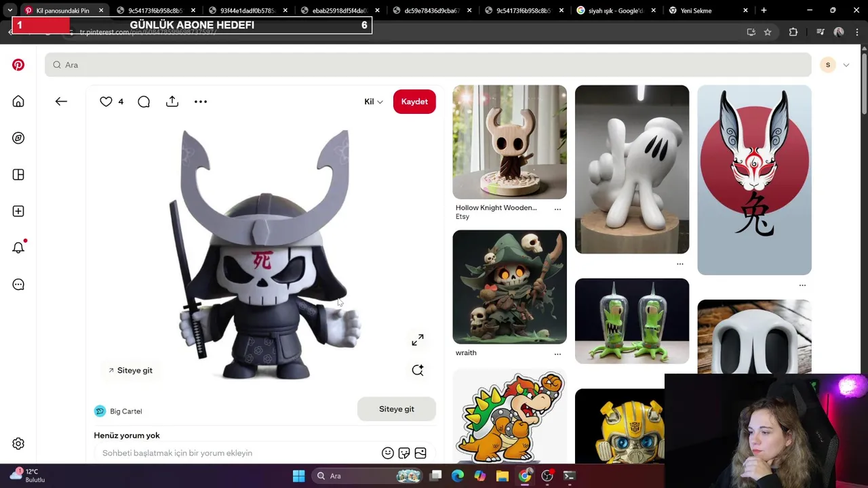Image resolution: width=868 pixels, height=488 pixels.
Task: Open more options on wraith pin
Action: tap(557, 354)
